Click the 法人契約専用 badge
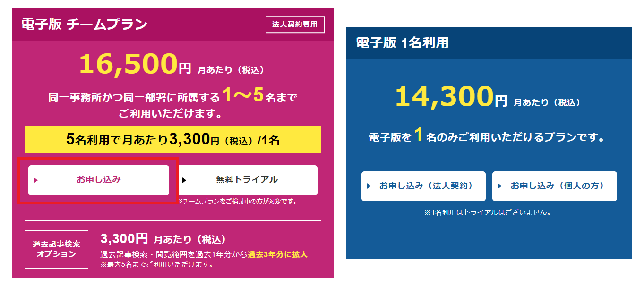 (295, 25)
